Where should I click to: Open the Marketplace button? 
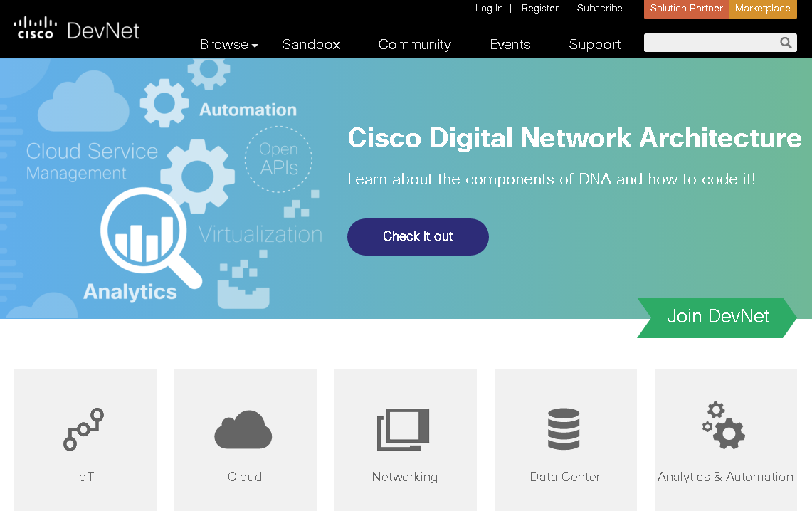(762, 9)
